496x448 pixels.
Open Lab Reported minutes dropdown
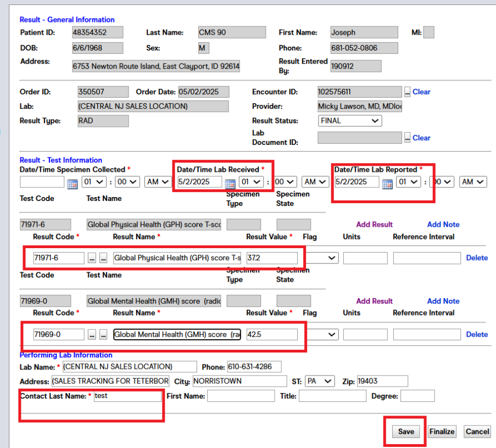pos(442,182)
